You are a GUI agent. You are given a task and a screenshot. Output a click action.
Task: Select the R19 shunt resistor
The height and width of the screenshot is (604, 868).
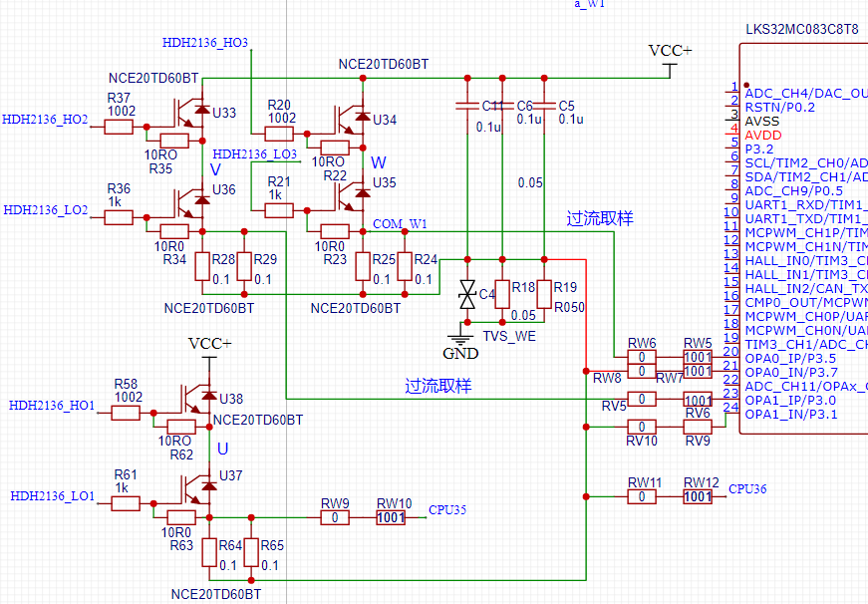coord(543,294)
